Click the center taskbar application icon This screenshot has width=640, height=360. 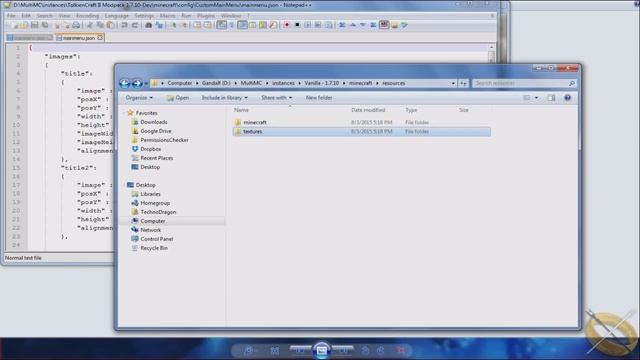pos(322,350)
